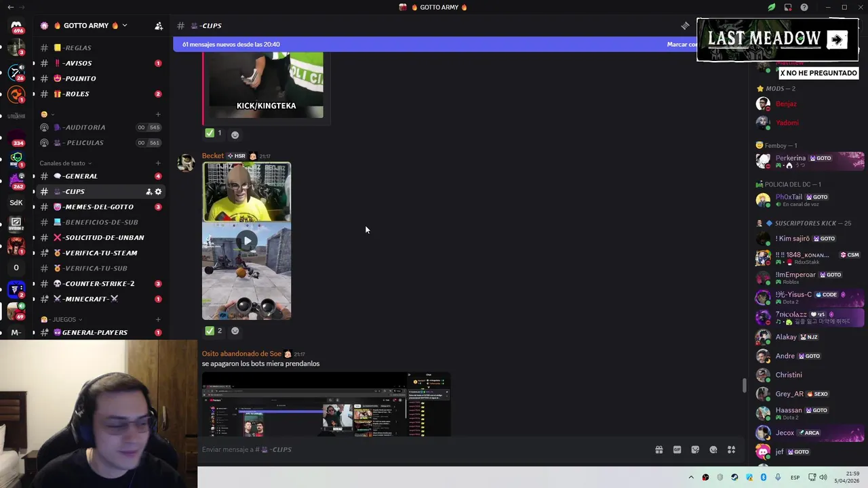Click the 61 mensajes nuevos banner
This screenshot has width=868, height=488.
click(434, 44)
